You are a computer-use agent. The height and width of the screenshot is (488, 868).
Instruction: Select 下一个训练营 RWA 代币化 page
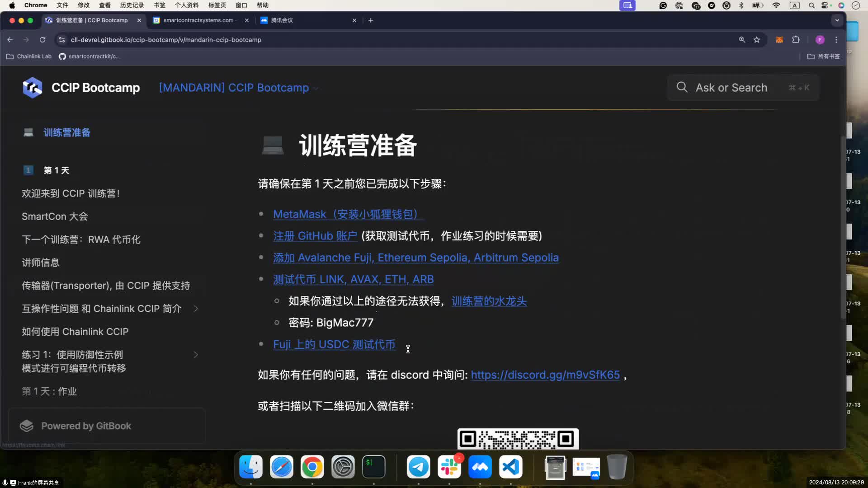(81, 239)
